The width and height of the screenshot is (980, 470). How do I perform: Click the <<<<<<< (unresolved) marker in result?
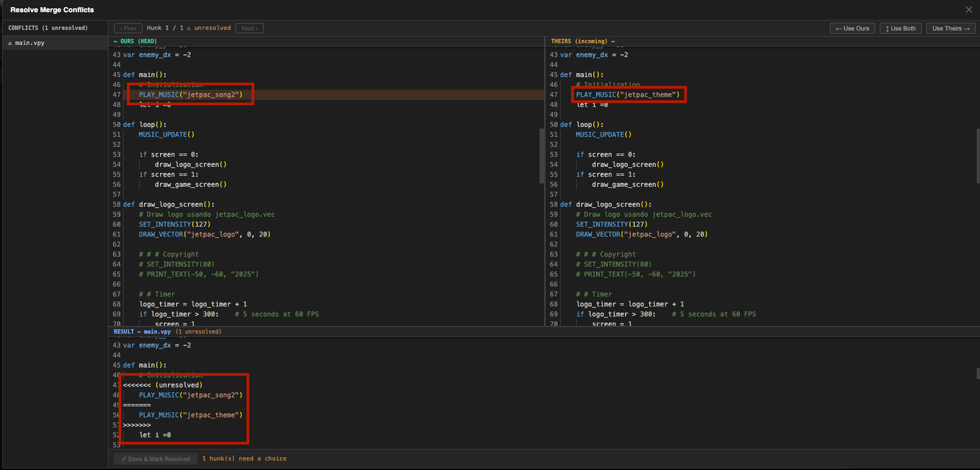pyautogui.click(x=163, y=385)
